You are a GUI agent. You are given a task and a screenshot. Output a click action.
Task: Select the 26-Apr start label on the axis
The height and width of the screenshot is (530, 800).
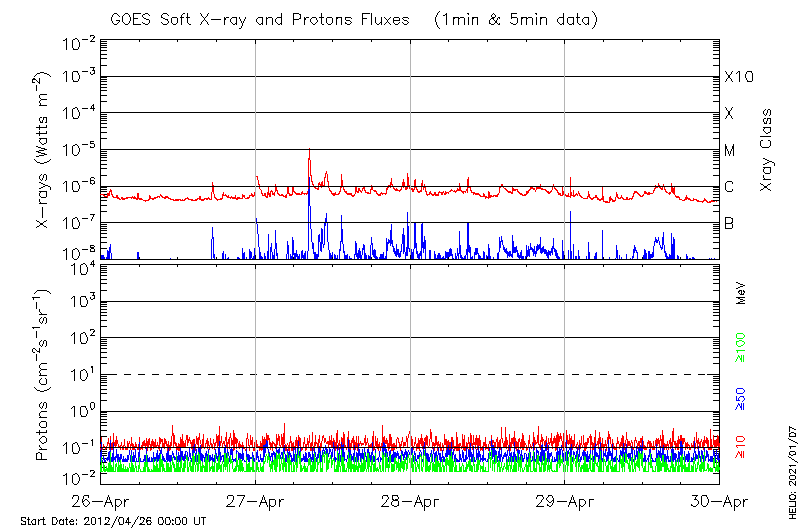101,502
